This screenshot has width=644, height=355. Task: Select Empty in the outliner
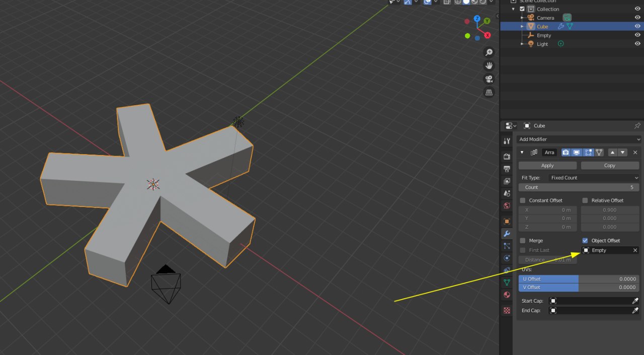544,35
